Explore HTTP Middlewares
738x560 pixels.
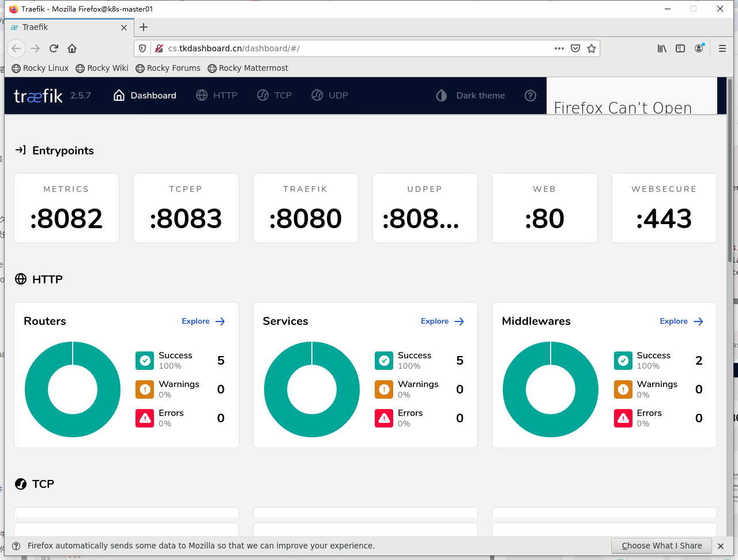(681, 321)
